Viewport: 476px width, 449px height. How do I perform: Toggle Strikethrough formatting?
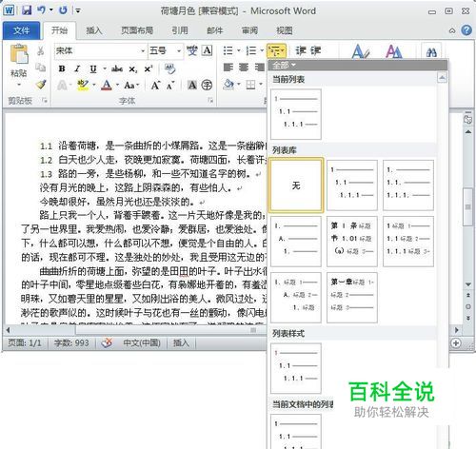tap(117, 68)
